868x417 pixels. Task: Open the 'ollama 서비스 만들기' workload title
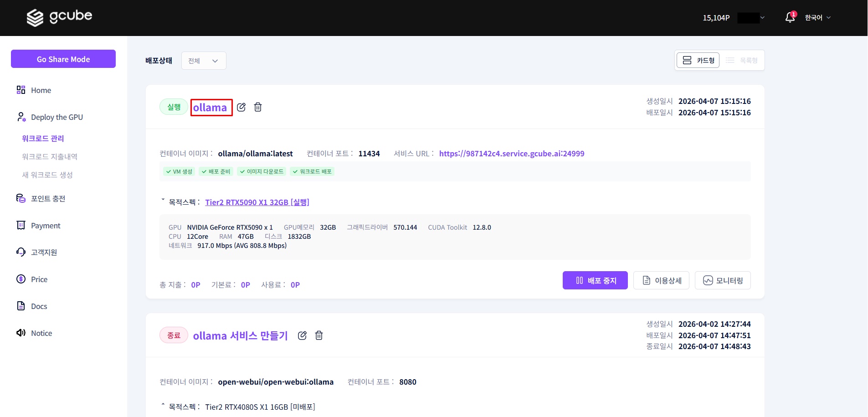point(240,336)
